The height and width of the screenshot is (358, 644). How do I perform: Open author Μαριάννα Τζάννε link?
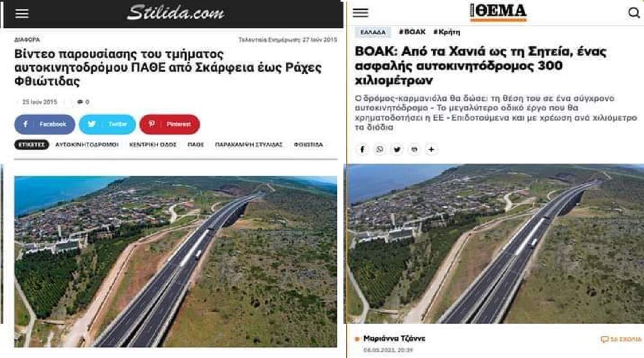394,339
